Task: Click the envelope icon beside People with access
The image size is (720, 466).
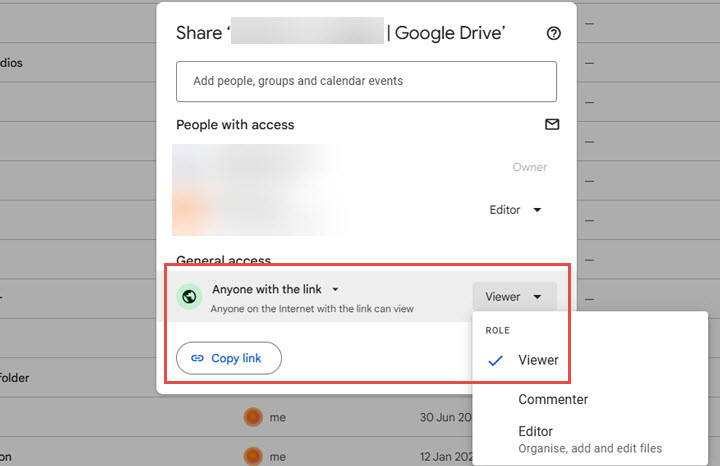Action: point(552,125)
